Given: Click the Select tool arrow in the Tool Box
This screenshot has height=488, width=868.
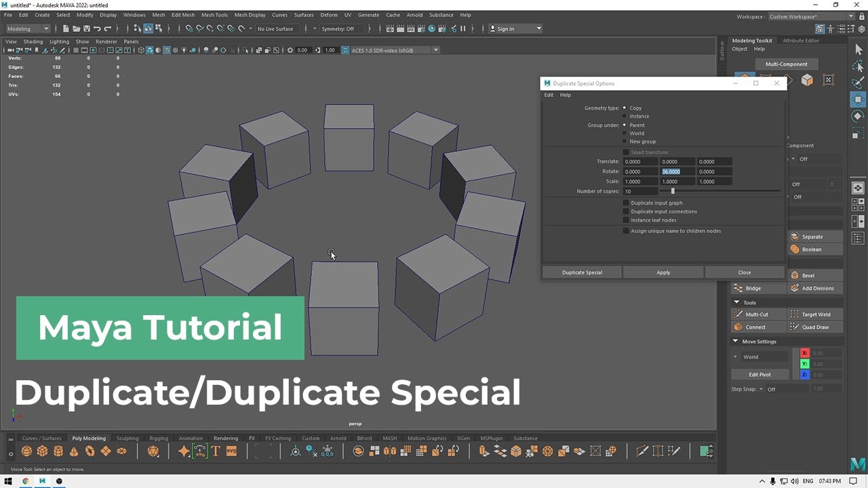Looking at the screenshot, I should (858, 50).
